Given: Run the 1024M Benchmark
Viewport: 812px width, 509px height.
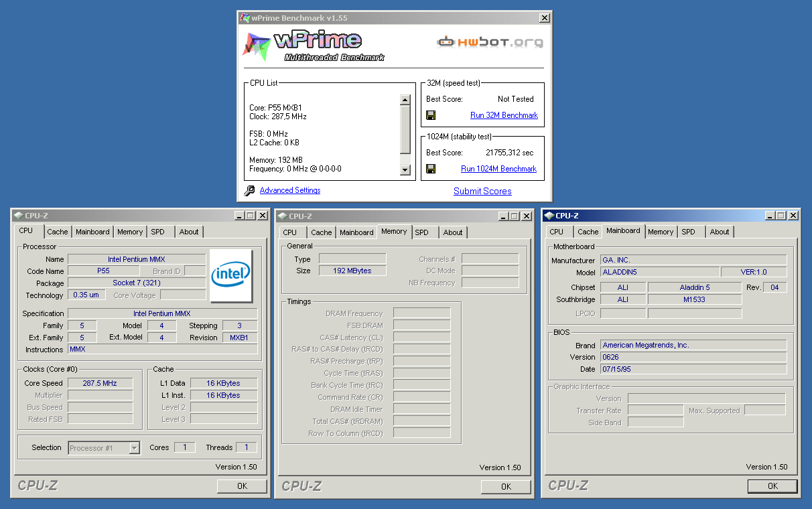Looking at the screenshot, I should tap(499, 169).
